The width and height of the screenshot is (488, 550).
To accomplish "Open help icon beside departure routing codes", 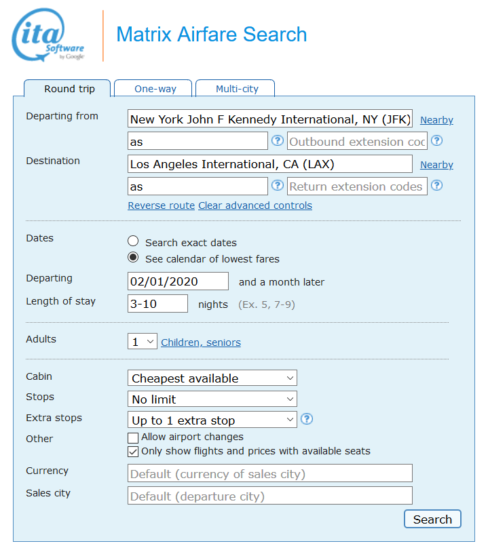I will point(278,141).
